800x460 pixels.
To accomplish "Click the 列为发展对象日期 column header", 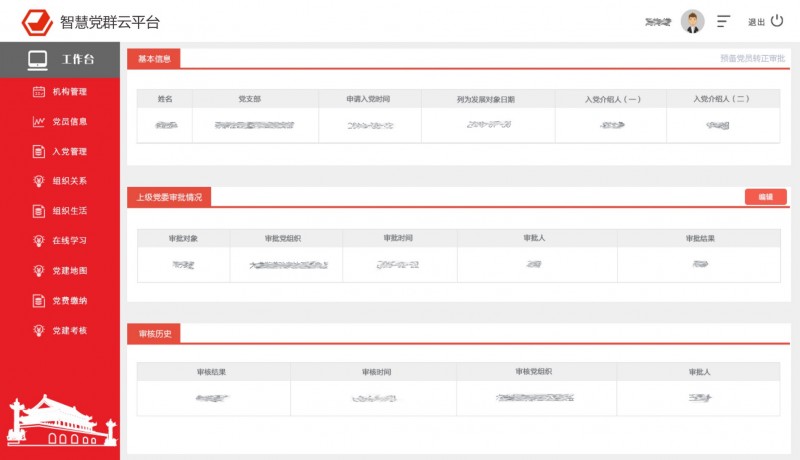I will point(486,99).
